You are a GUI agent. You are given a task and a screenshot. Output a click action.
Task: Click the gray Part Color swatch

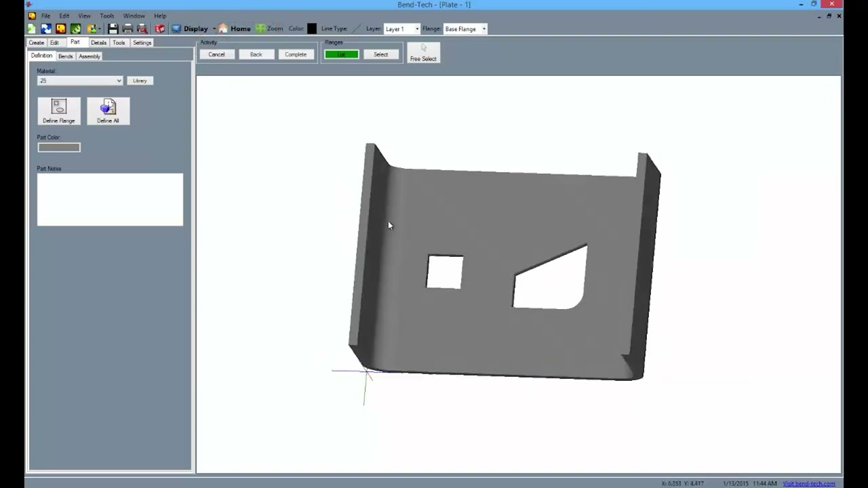59,147
